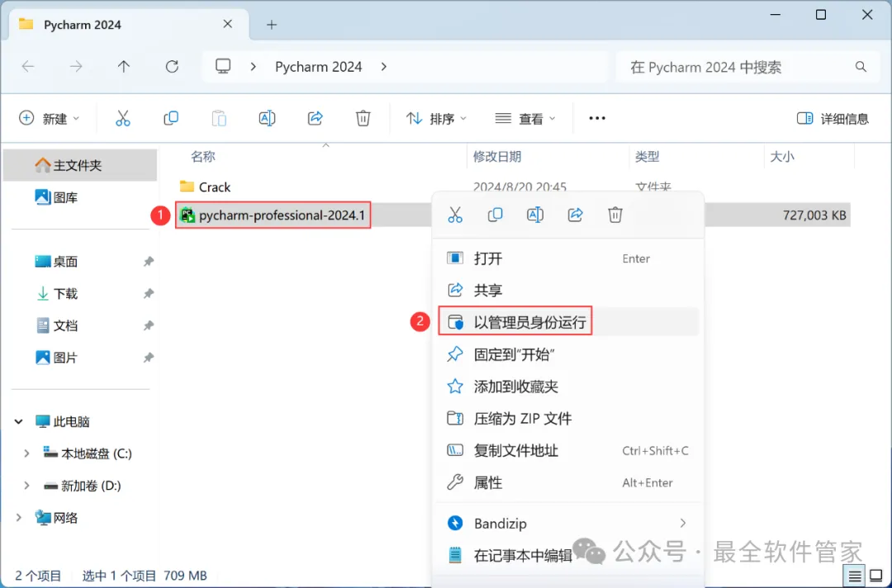This screenshot has height=588, width=892.
Task: Choose 共享 in the context menu
Action: click(x=569, y=290)
